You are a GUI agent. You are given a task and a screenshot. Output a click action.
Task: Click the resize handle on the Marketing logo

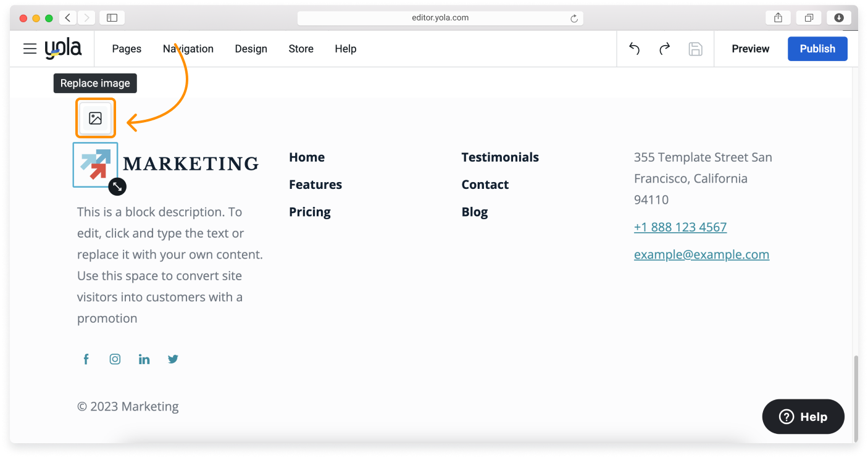(x=117, y=186)
